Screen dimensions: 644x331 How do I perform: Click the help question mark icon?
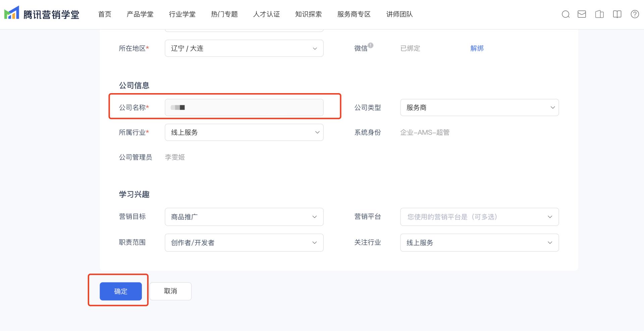tap(635, 14)
